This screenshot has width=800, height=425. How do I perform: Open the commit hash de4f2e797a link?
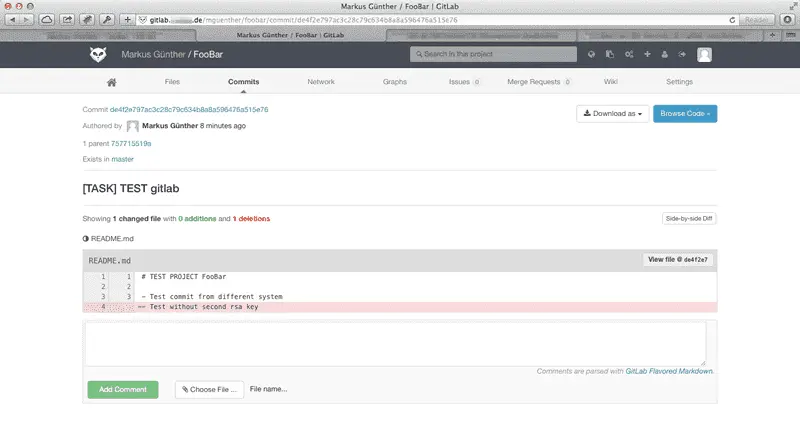[x=189, y=110]
